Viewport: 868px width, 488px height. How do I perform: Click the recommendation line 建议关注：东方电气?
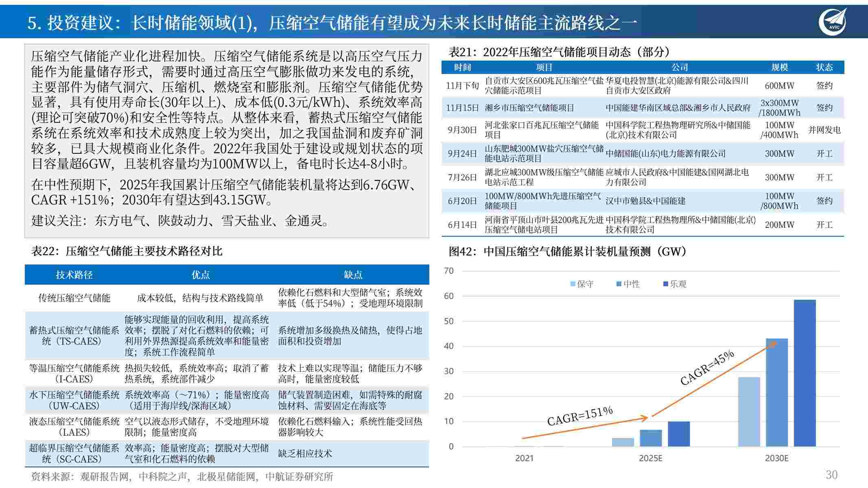coord(181,221)
